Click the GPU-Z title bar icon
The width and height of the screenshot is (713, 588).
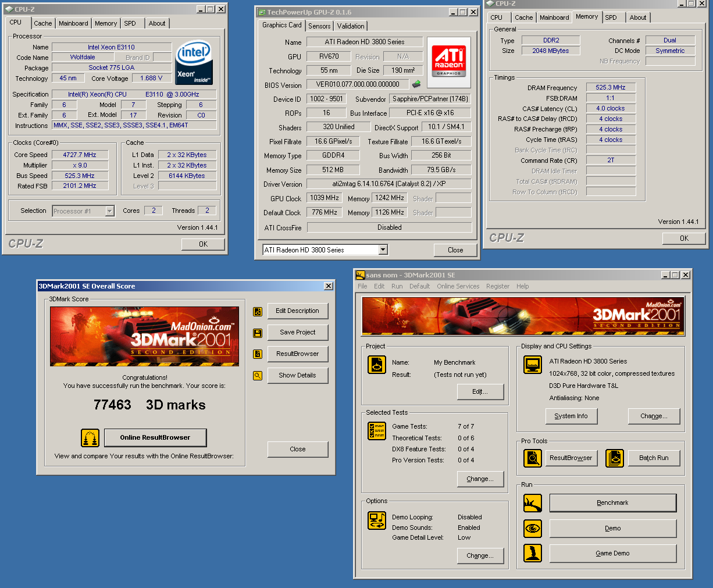click(262, 12)
